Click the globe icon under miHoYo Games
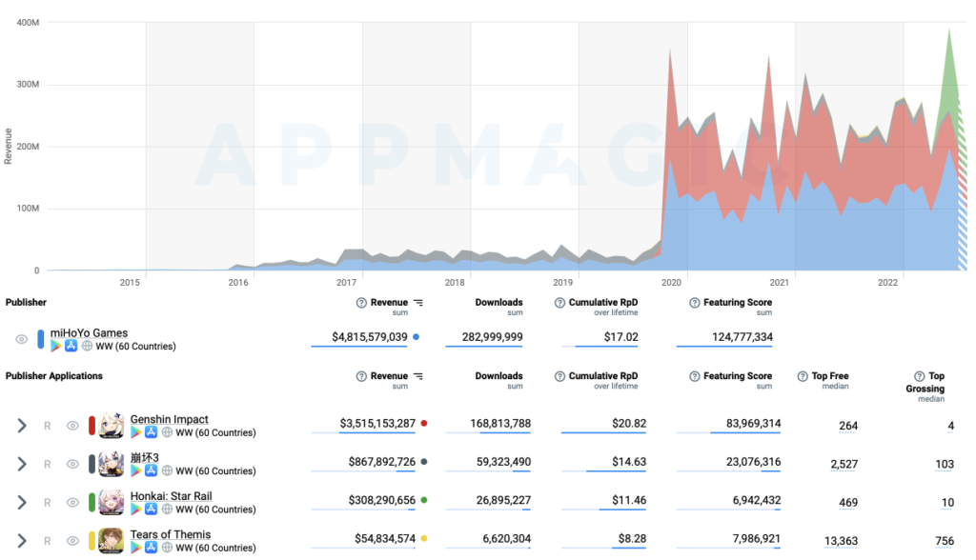The height and width of the screenshot is (560, 976). [x=87, y=347]
